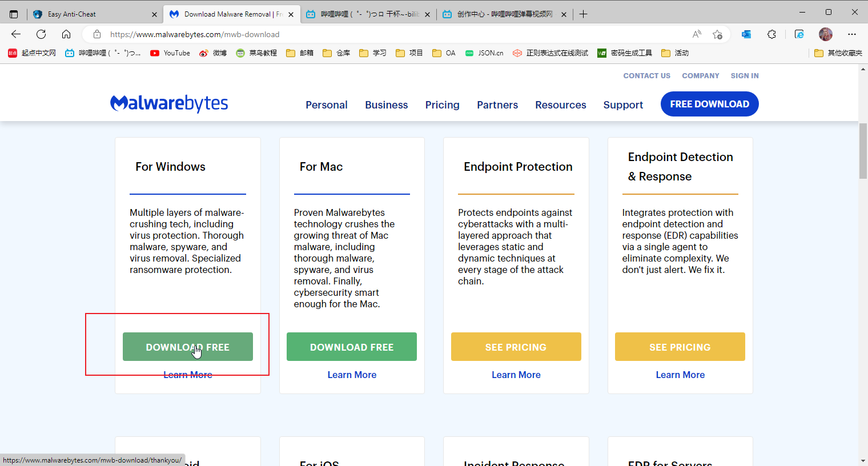Open YouTube bookmark
Image resolution: width=868 pixels, height=466 pixels.
(170, 53)
